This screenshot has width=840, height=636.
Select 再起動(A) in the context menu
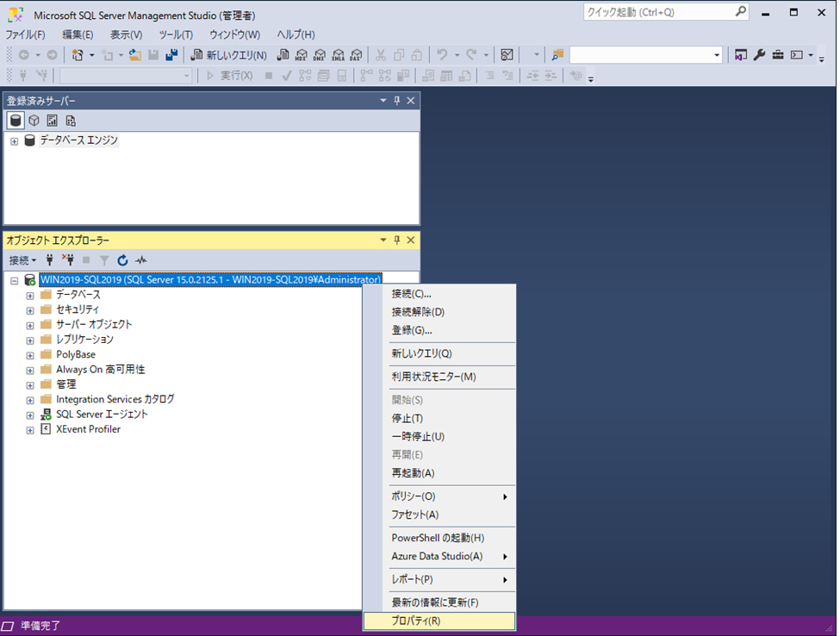pos(413,473)
